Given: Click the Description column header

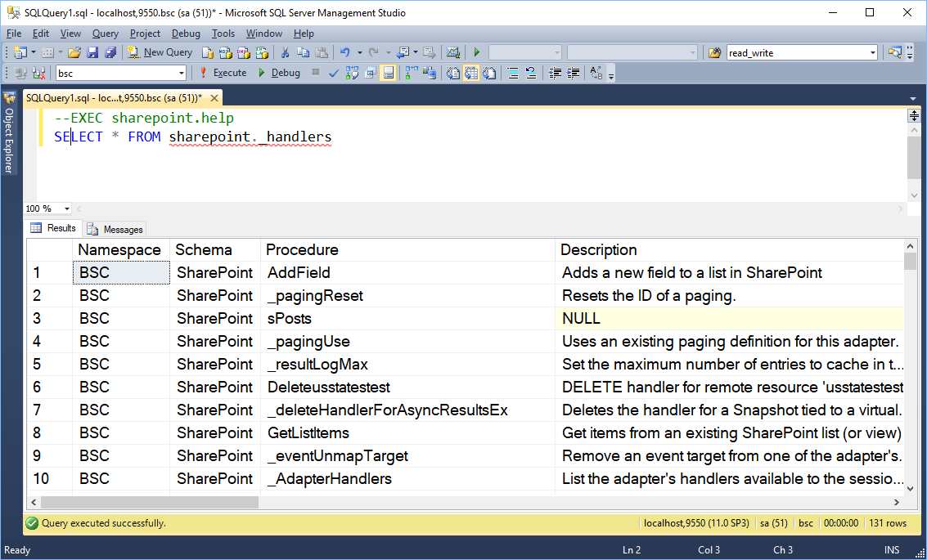Looking at the screenshot, I should [x=729, y=250].
